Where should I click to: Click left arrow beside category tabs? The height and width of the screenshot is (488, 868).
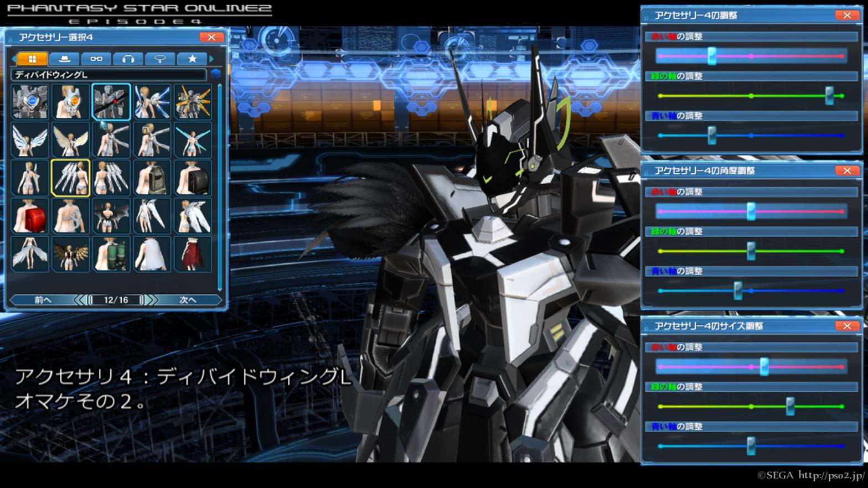click(x=13, y=59)
